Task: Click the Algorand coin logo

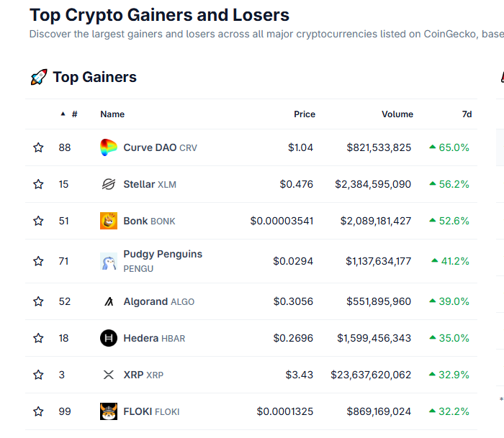Action: click(109, 301)
